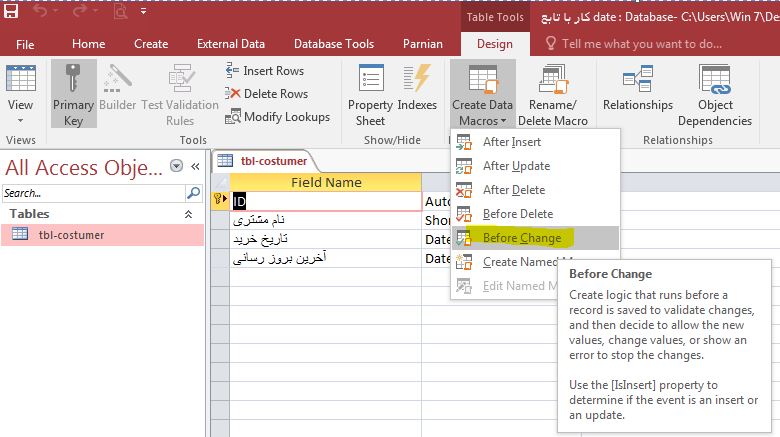Image resolution: width=780 pixels, height=437 pixels.
Task: Switch to the Home ribbon tab
Action: click(x=89, y=44)
